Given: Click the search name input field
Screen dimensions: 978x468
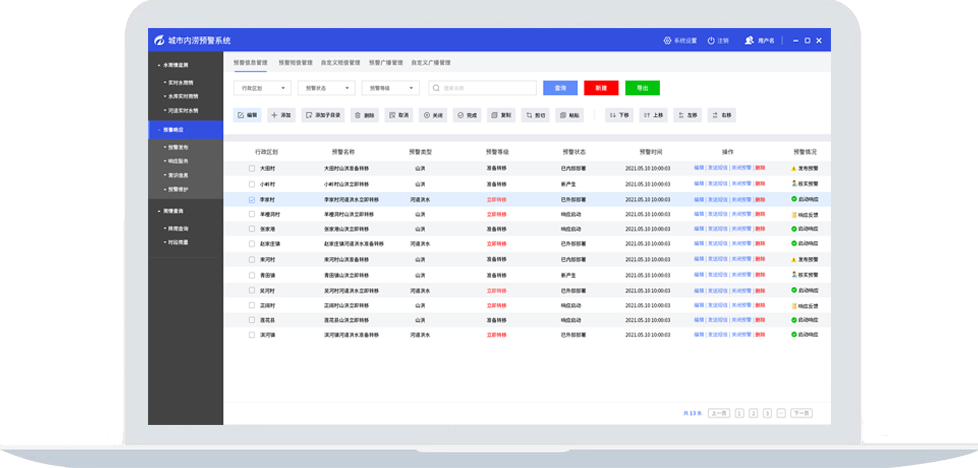Looking at the screenshot, I should point(485,88).
